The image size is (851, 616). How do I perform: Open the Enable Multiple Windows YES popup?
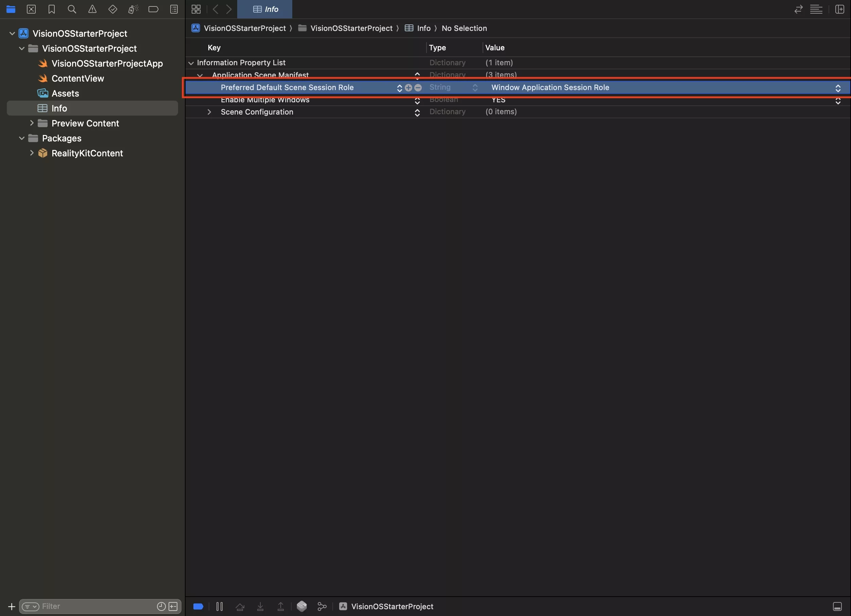(x=838, y=101)
